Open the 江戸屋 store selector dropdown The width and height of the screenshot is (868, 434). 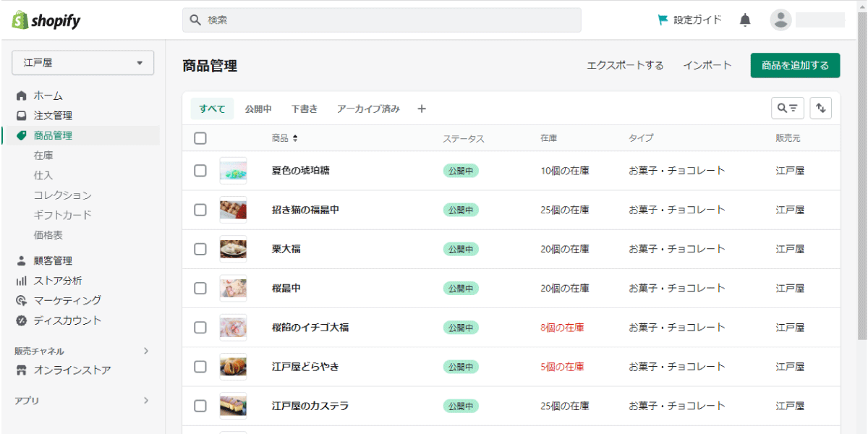tap(83, 63)
